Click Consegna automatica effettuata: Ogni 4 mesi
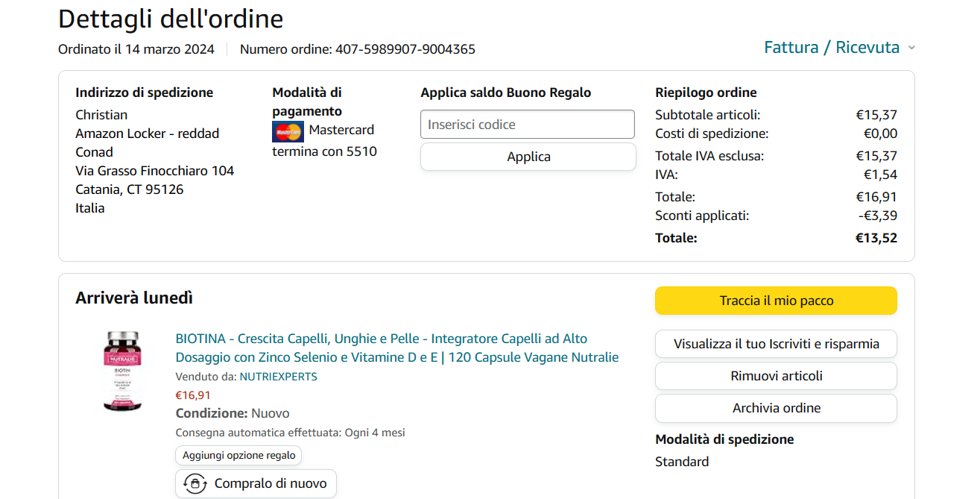This screenshot has width=980, height=499. click(290, 433)
